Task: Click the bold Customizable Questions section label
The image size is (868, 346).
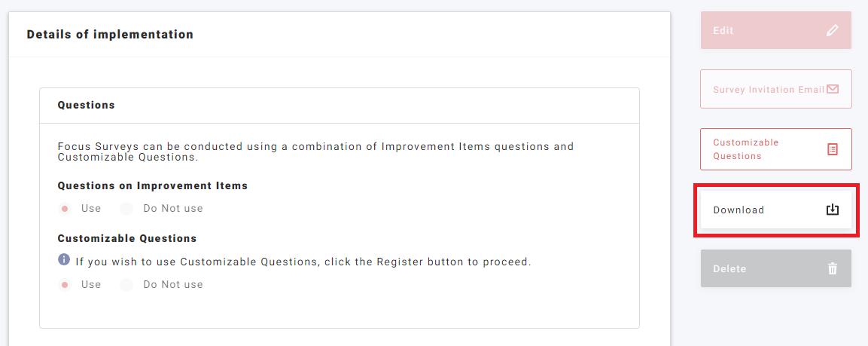Action: 127,238
